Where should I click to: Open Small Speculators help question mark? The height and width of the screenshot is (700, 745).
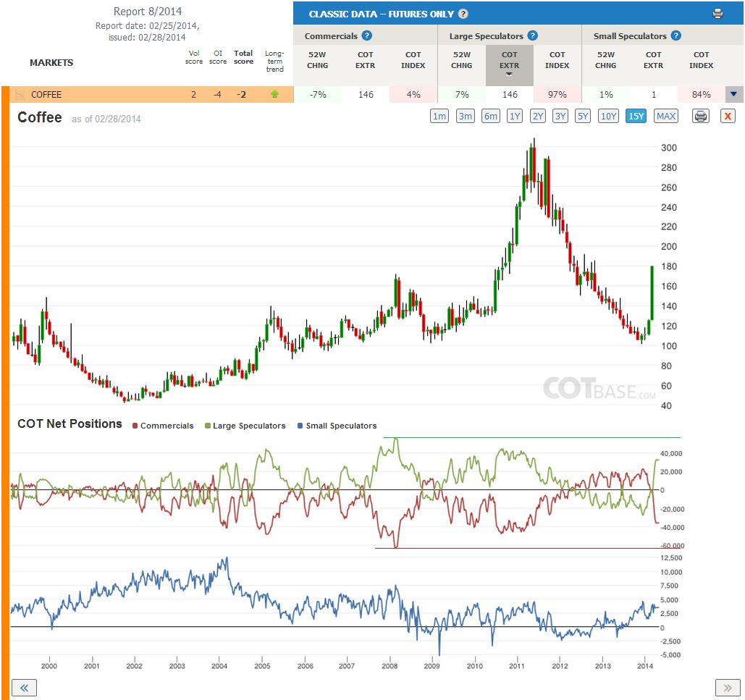click(676, 35)
